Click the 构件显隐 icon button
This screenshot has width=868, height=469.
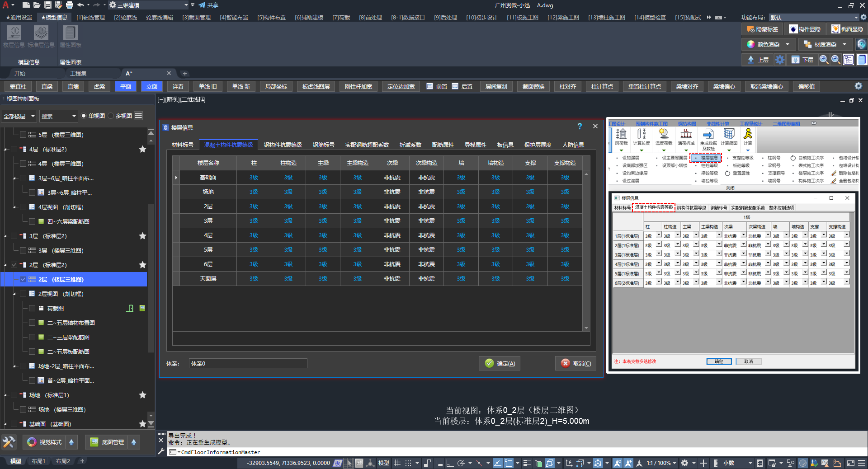[805, 29]
